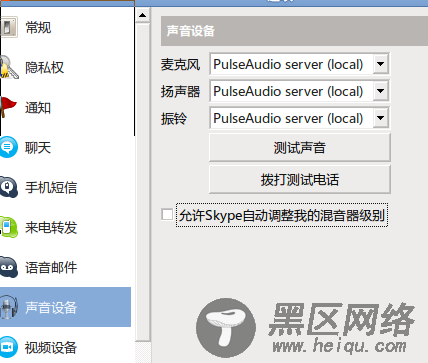Select 声音设备 in the sidebar
The height and width of the screenshot is (363, 428).
(65, 307)
